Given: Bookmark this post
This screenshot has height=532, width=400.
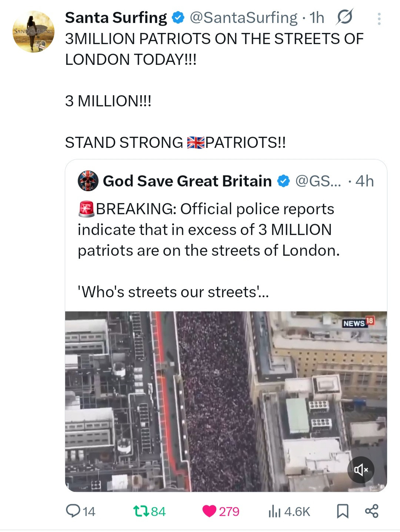Looking at the screenshot, I should pos(343,511).
